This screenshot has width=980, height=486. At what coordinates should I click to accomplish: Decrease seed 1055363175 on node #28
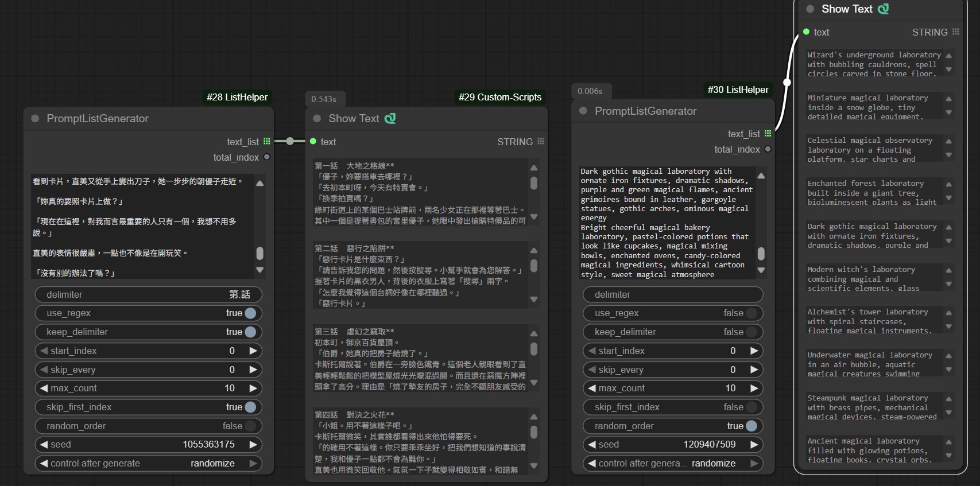(x=44, y=444)
